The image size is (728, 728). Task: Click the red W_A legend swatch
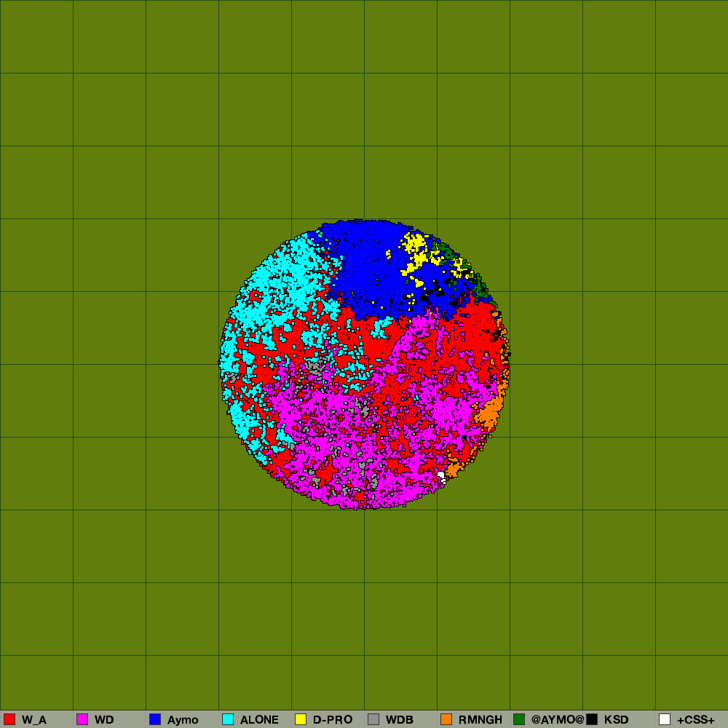(x=9, y=719)
